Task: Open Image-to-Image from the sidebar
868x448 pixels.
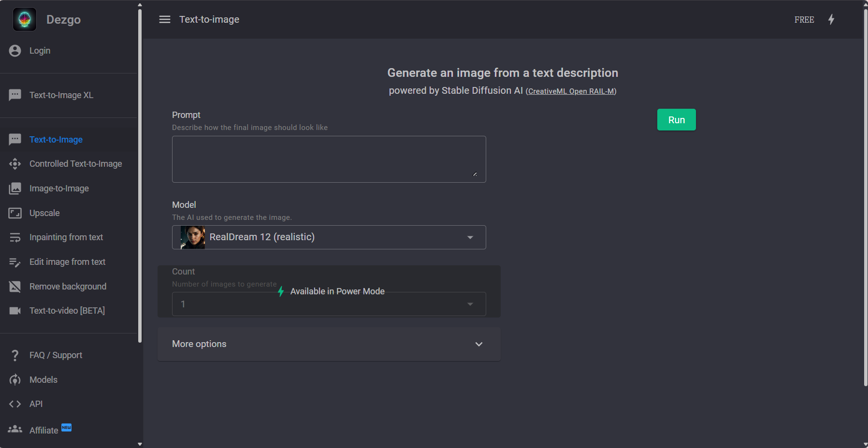Action: point(59,188)
